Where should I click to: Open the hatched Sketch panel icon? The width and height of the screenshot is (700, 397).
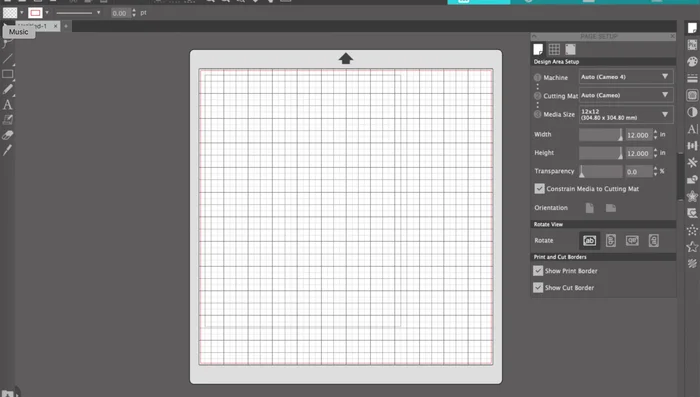(692, 263)
